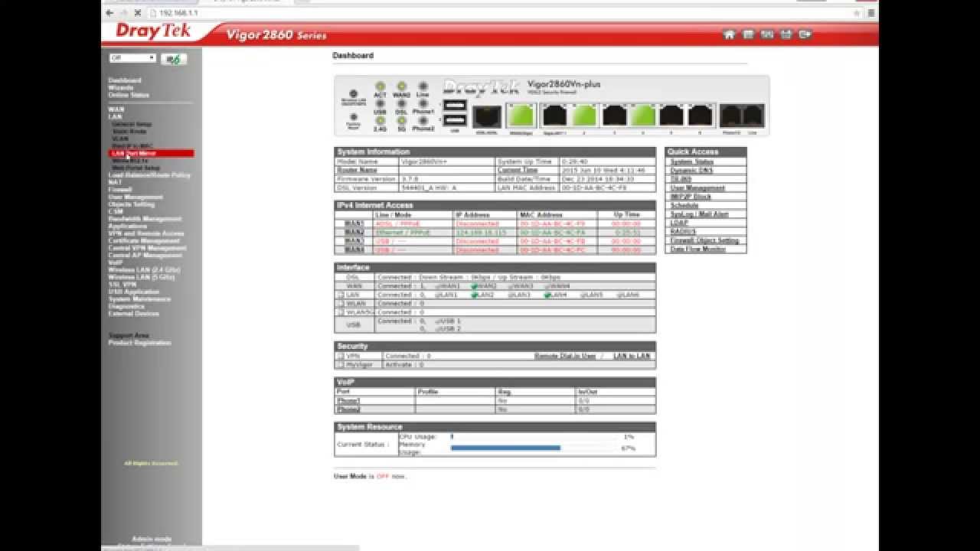The width and height of the screenshot is (980, 551).
Task: Open Wireless LAN (2.4 GHz) menu
Action: [x=145, y=270]
